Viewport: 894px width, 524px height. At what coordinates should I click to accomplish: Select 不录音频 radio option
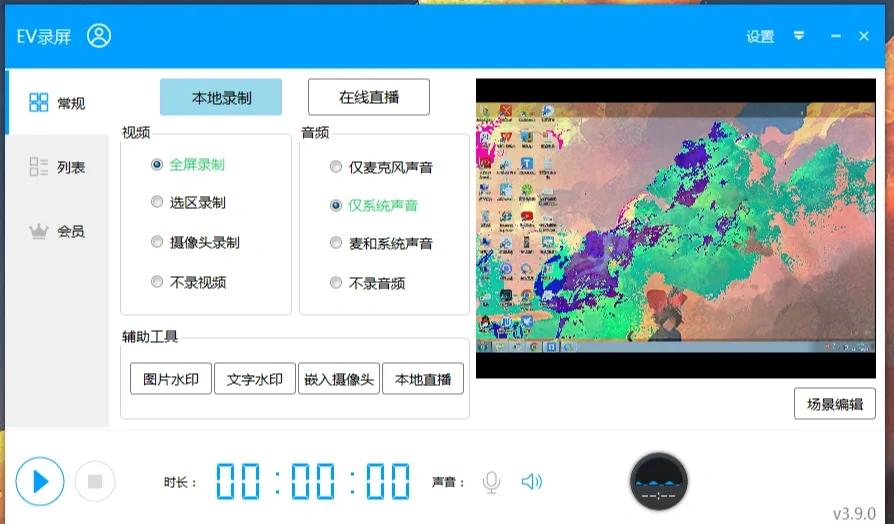point(367,283)
